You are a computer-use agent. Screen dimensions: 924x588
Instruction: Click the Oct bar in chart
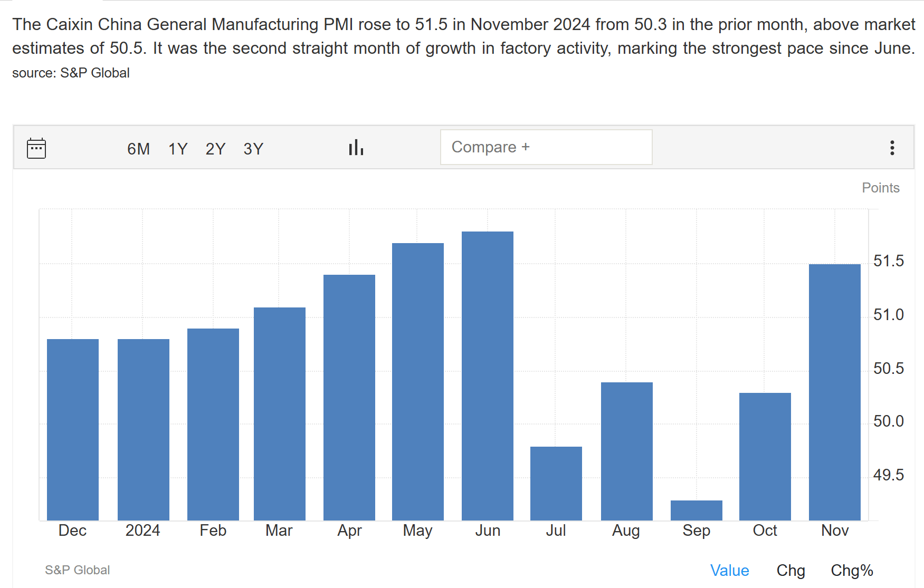[x=765, y=457]
